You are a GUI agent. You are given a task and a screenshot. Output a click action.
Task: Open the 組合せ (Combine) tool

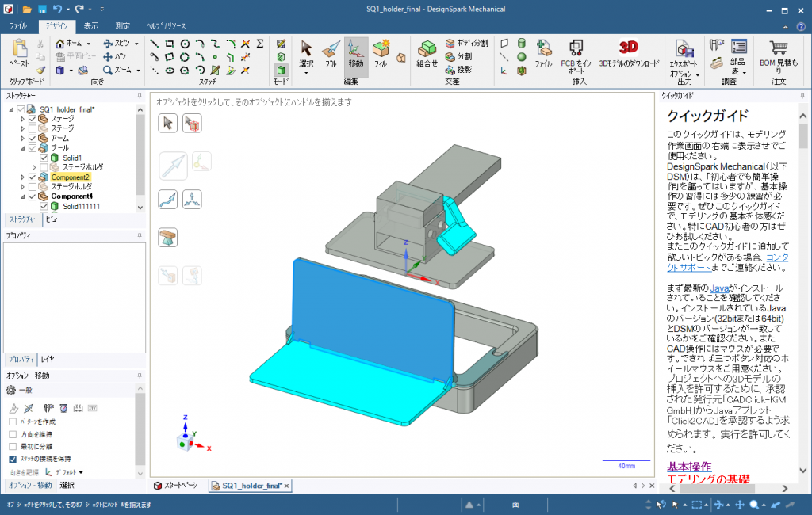click(427, 53)
